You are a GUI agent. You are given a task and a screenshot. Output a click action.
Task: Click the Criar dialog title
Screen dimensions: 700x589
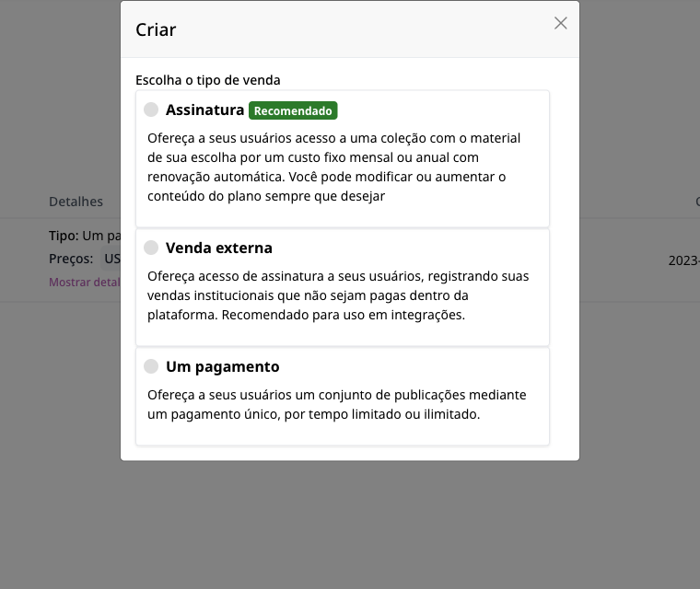pyautogui.click(x=156, y=29)
